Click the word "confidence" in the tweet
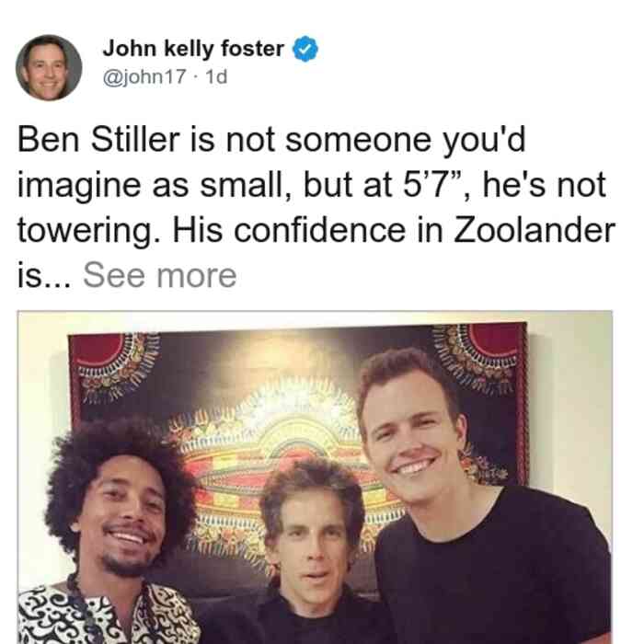Viewport: 644px width, 644px height. [x=319, y=230]
